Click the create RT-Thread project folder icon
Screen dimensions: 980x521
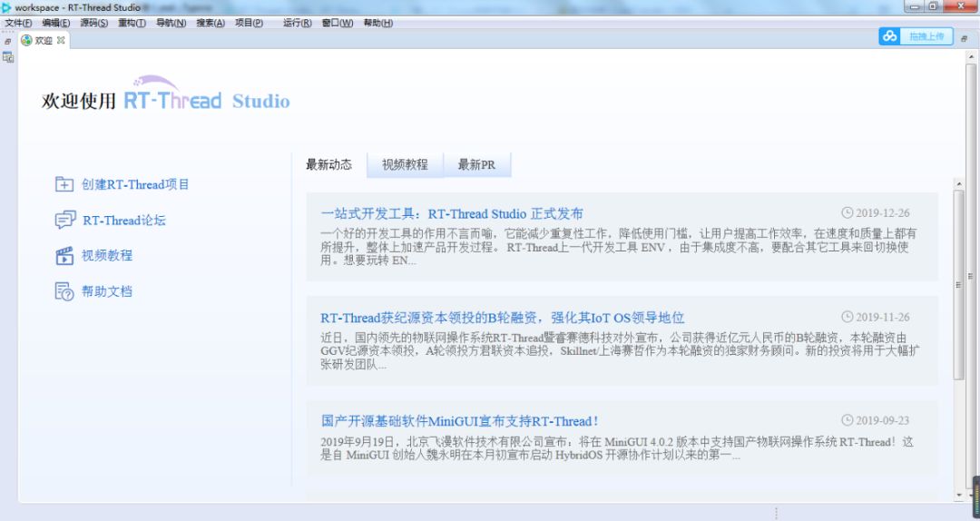coord(64,184)
